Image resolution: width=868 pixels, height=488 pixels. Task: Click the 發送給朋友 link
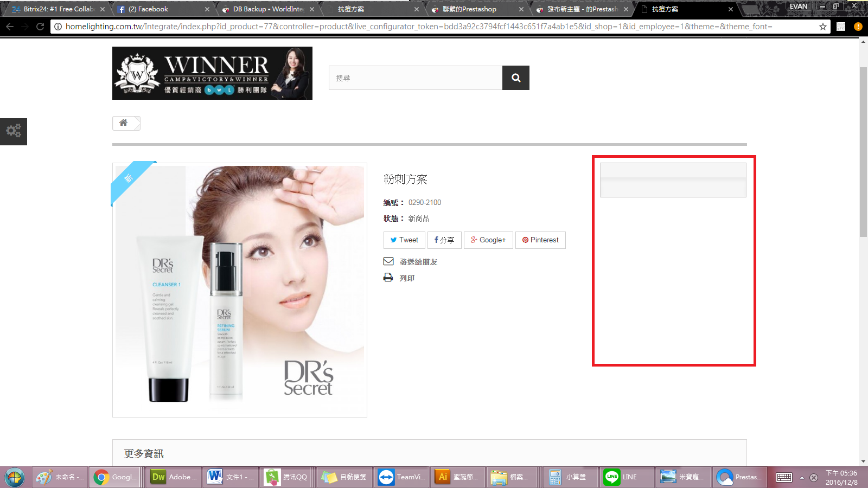pos(418,262)
